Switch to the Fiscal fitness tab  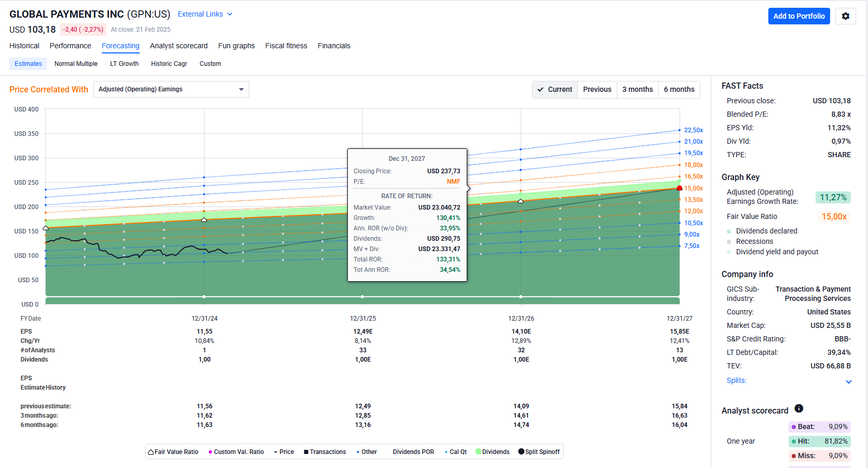[286, 46]
